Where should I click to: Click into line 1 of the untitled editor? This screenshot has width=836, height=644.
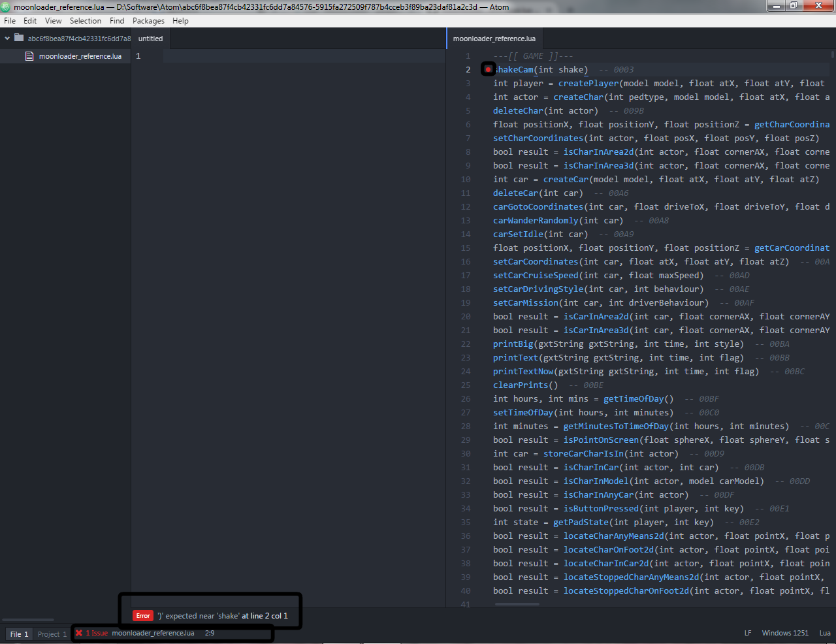tap(304, 56)
